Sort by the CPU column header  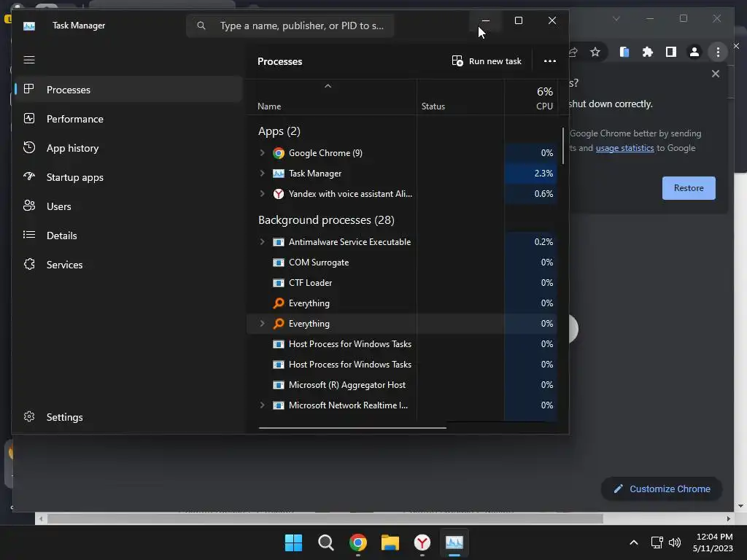pos(531,98)
